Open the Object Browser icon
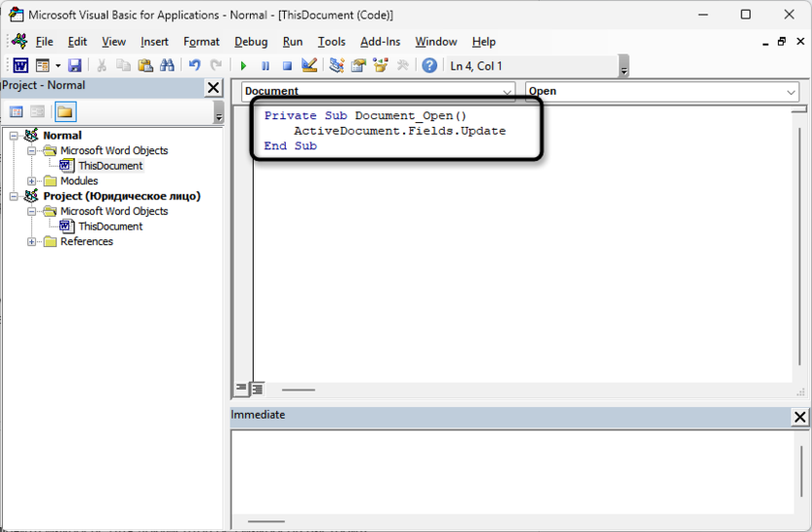Screen dimensions: 812x532 coord(381,65)
